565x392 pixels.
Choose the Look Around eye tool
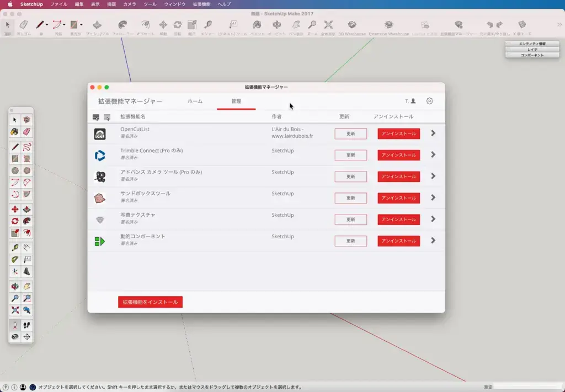click(15, 337)
